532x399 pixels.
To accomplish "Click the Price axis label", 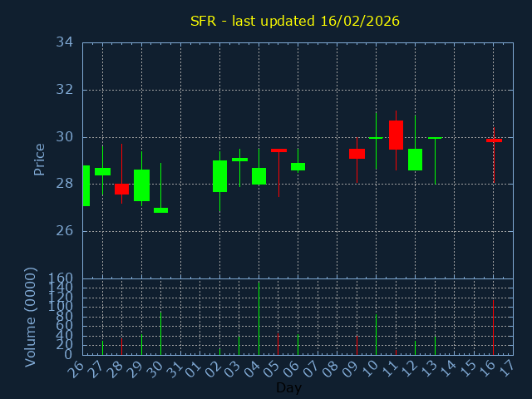I will 39,159.
